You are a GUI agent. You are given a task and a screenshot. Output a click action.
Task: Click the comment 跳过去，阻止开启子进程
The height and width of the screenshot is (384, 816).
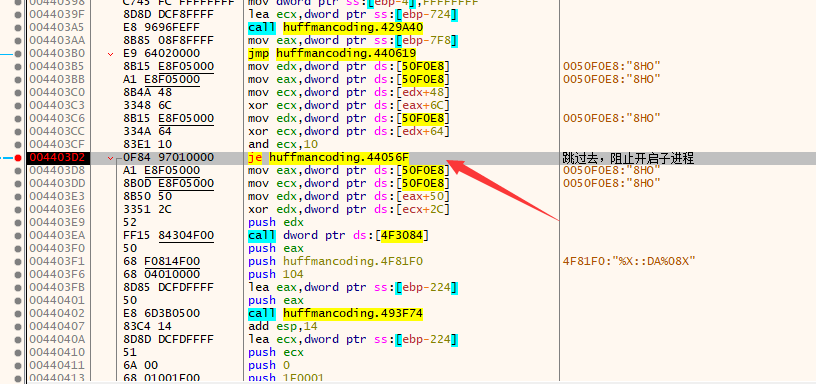click(628, 158)
